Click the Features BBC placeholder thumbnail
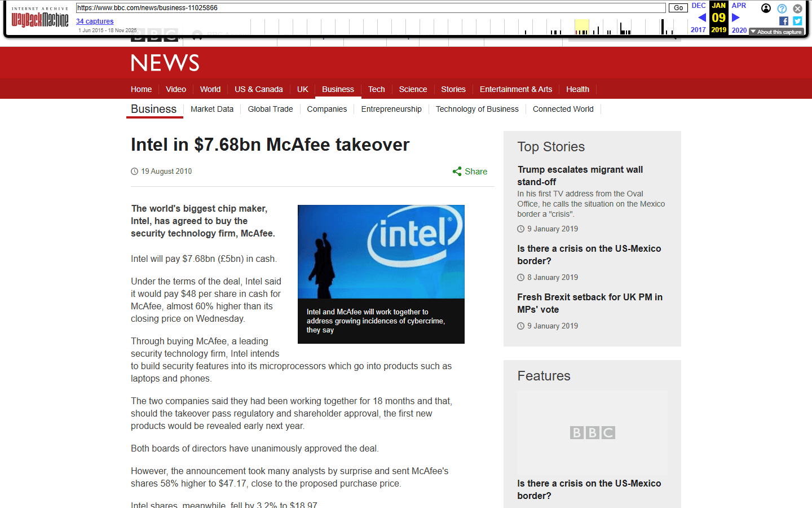Image resolution: width=812 pixels, height=508 pixels. pyautogui.click(x=592, y=433)
